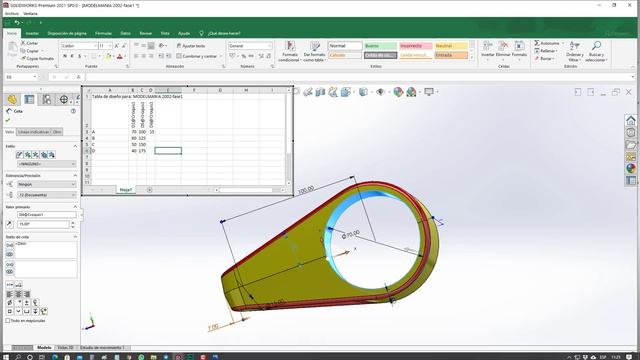Open the Ningún tolerance type dropdown
This screenshot has width=640, height=360.
(x=47, y=184)
